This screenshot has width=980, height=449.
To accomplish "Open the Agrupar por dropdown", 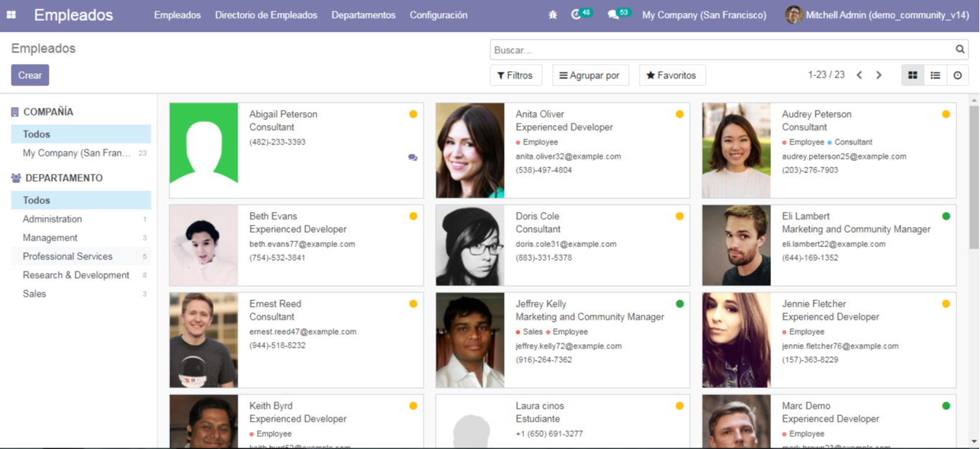I will point(590,75).
